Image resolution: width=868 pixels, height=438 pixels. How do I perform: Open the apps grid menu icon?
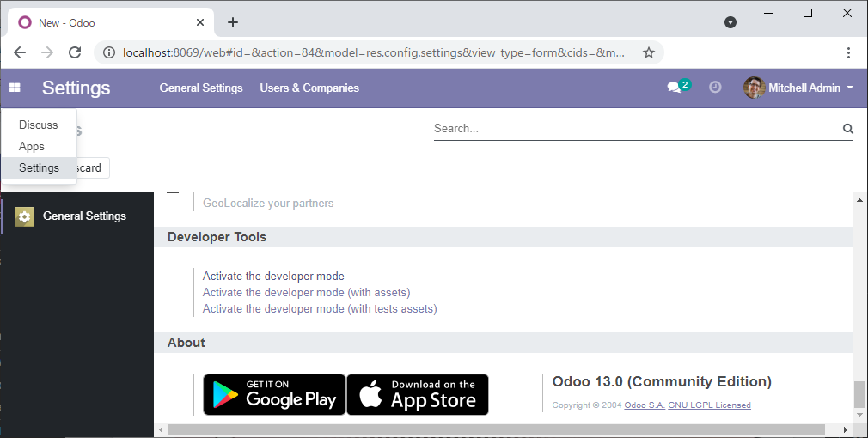pyautogui.click(x=15, y=88)
